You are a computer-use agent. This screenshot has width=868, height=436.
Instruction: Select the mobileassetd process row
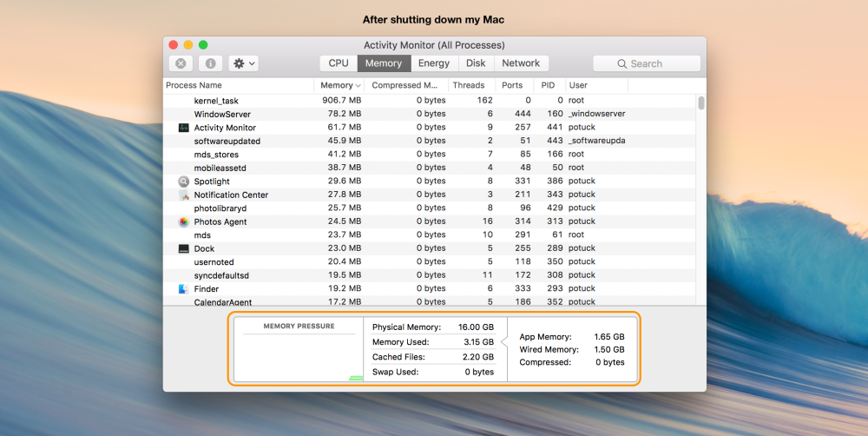430,168
